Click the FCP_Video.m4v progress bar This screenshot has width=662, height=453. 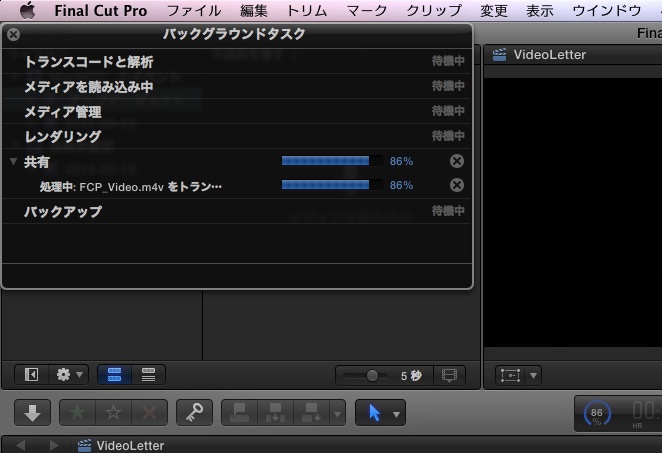tap(332, 185)
